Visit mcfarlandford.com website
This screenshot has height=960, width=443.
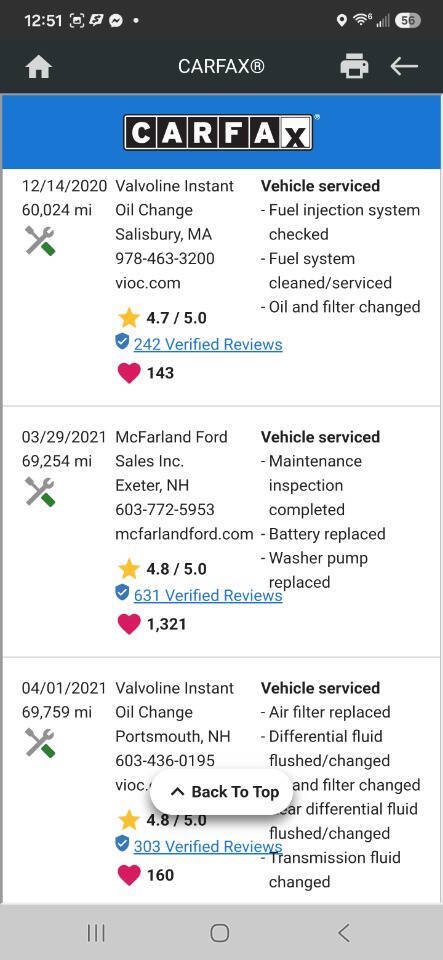click(184, 534)
